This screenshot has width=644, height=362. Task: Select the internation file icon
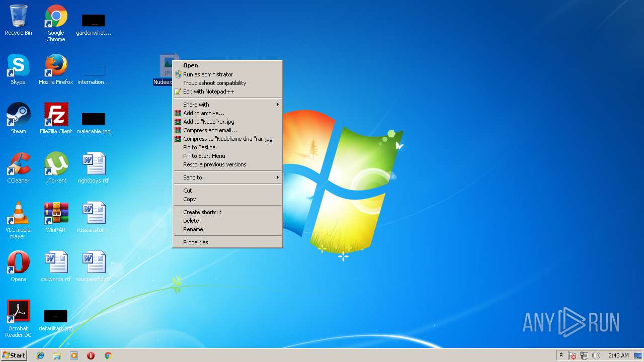94,73
